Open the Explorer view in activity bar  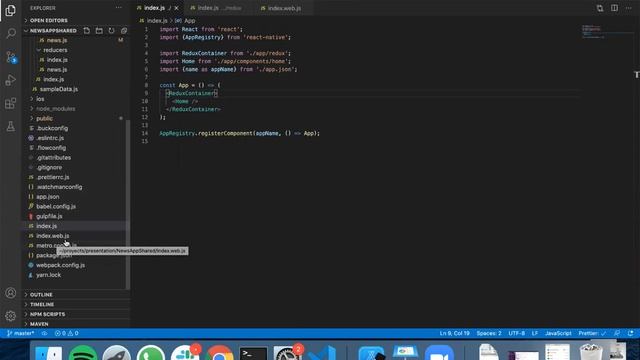click(x=11, y=10)
